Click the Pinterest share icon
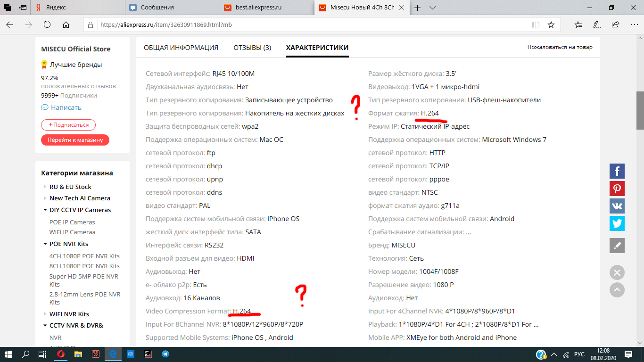The width and height of the screenshot is (644, 362). point(617,189)
